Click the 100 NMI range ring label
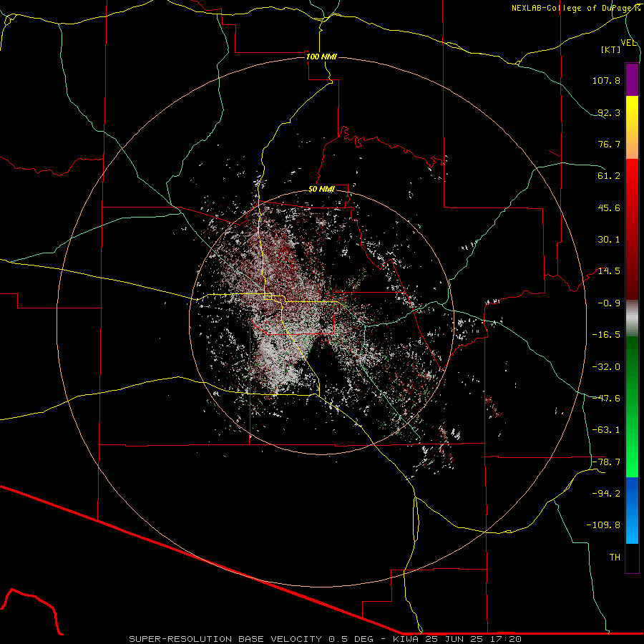The height and width of the screenshot is (644, 644). coord(321,57)
